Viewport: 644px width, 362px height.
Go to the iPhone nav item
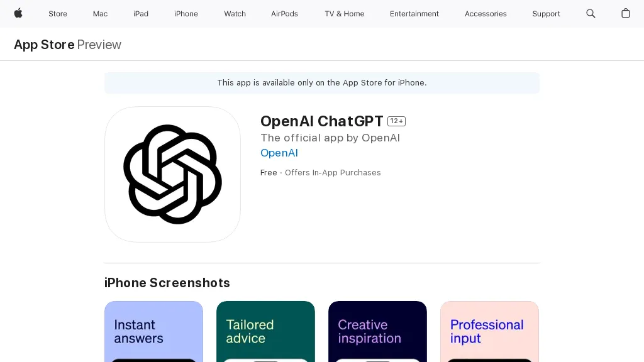pyautogui.click(x=186, y=14)
